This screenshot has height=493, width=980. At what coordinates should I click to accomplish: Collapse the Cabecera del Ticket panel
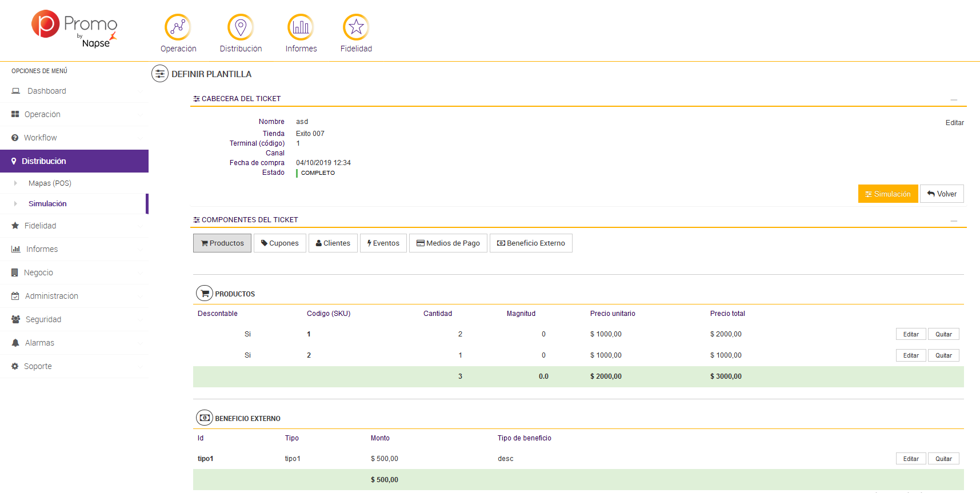(954, 99)
